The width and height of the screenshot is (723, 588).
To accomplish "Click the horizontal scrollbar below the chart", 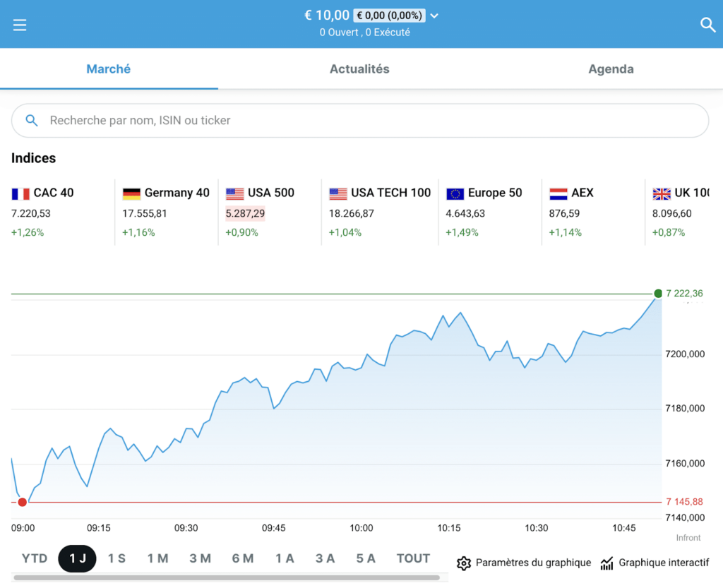I will [226, 578].
